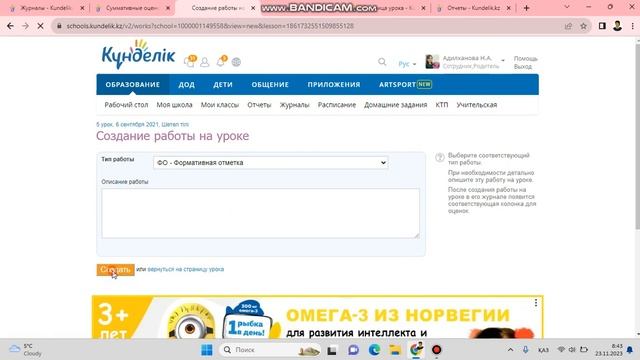Image resolution: width=640 pixels, height=360 pixels.
Task: Select the ДЕТИ main menu item
Action: 223,84
